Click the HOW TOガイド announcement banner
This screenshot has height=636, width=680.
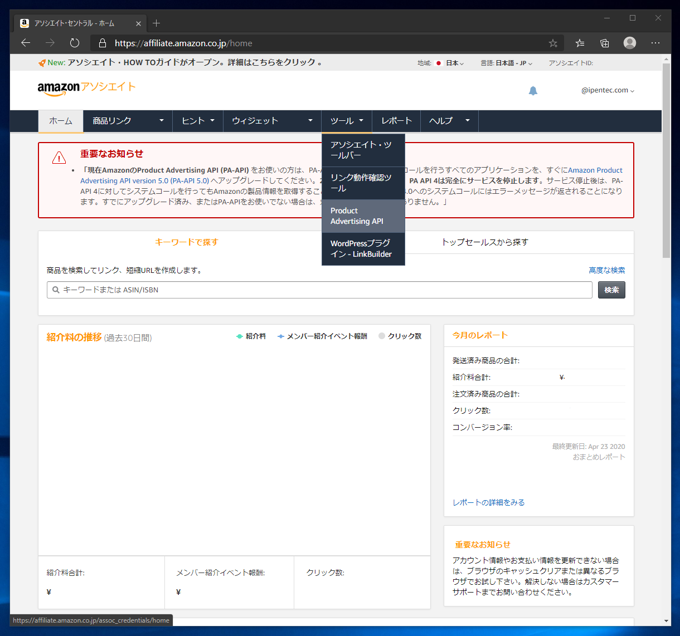[x=180, y=62]
